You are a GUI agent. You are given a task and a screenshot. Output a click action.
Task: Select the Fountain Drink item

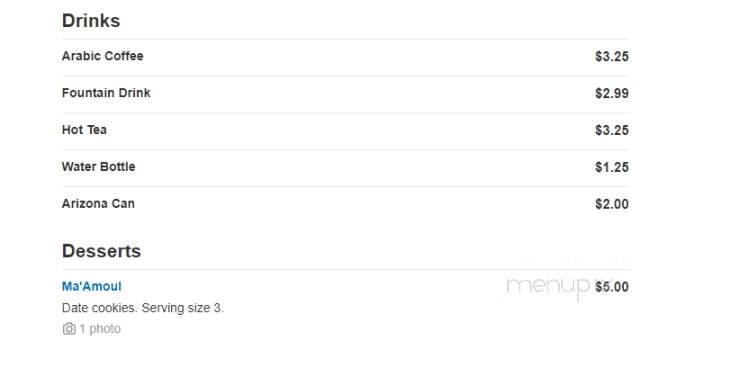(106, 93)
